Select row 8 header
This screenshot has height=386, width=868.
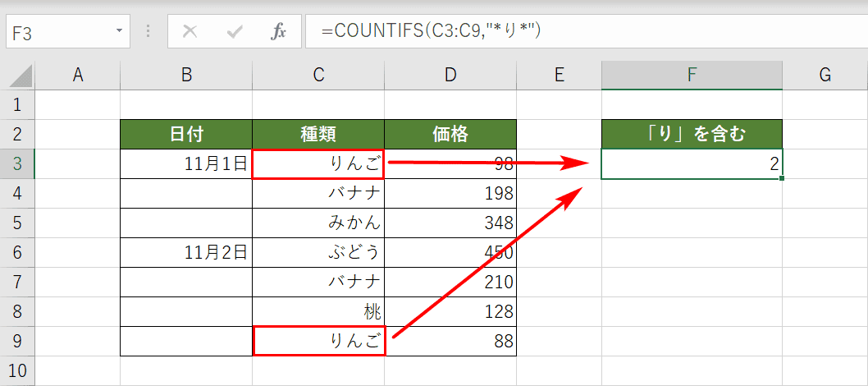tap(17, 312)
